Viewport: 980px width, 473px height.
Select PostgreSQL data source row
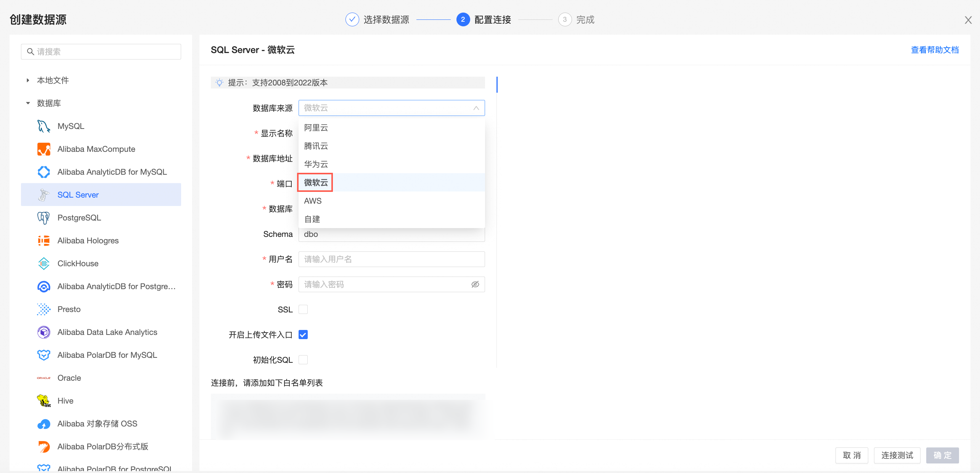tap(101, 218)
